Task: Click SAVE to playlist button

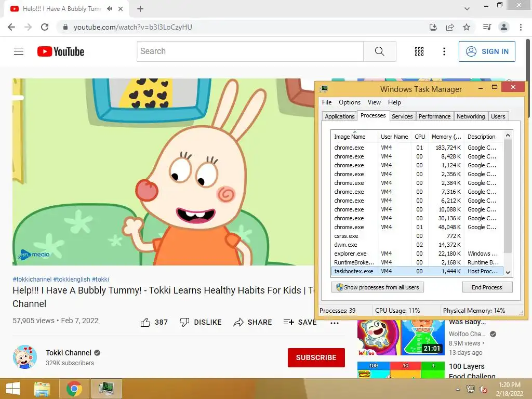Action: click(x=300, y=322)
